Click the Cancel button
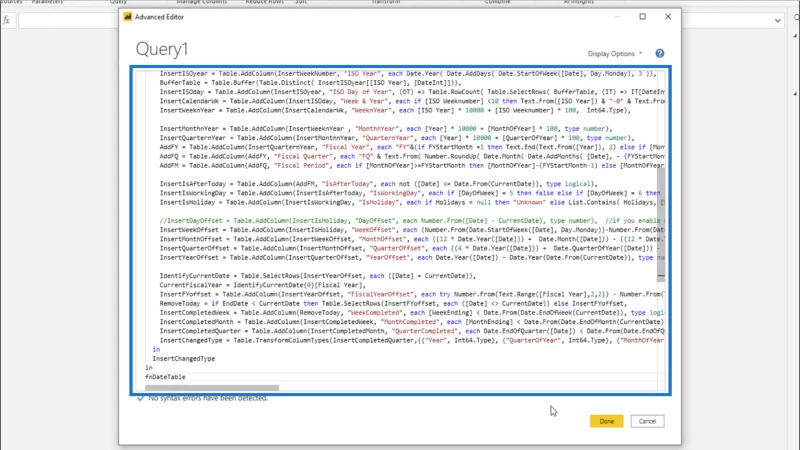Screen dimensions: 800x450 pyautogui.click(x=647, y=421)
